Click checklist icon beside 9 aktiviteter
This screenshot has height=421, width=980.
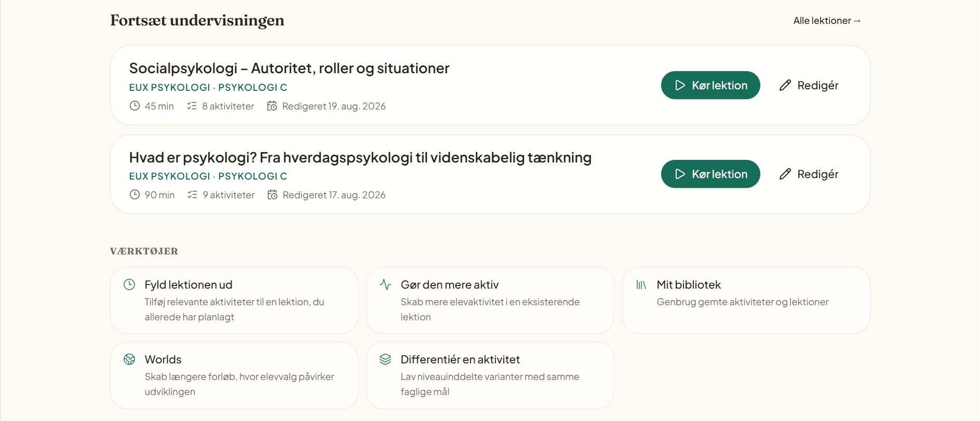[x=193, y=195]
